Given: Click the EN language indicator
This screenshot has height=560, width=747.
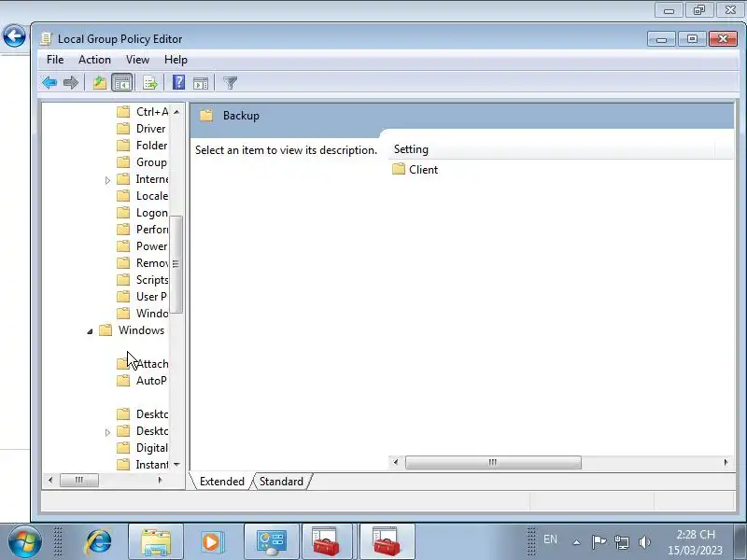Looking at the screenshot, I should pos(550,539).
